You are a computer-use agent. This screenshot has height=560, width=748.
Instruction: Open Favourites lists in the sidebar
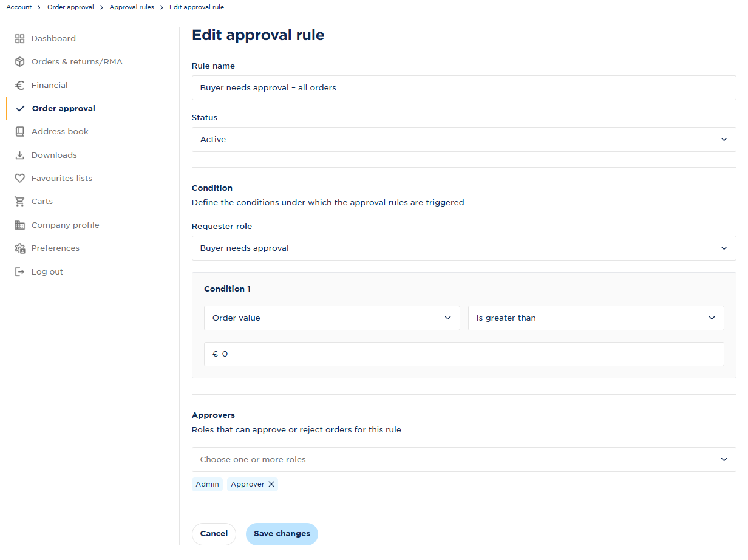tap(62, 179)
